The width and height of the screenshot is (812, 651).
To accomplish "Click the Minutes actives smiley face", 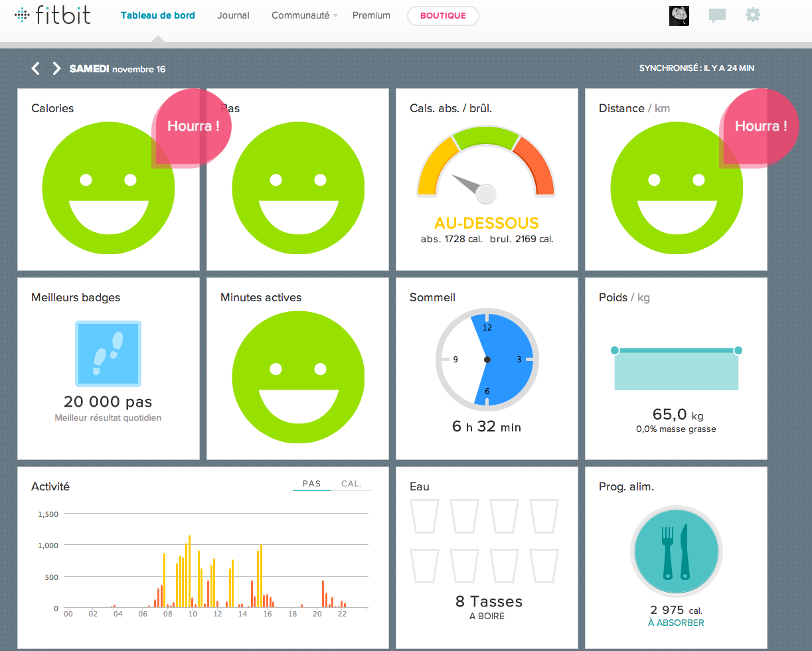I will (298, 377).
